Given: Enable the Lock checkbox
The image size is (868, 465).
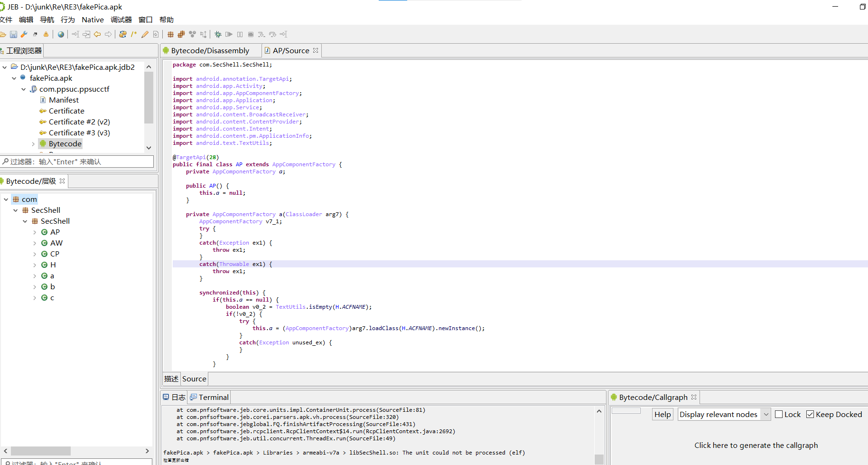Looking at the screenshot, I should pyautogui.click(x=779, y=414).
